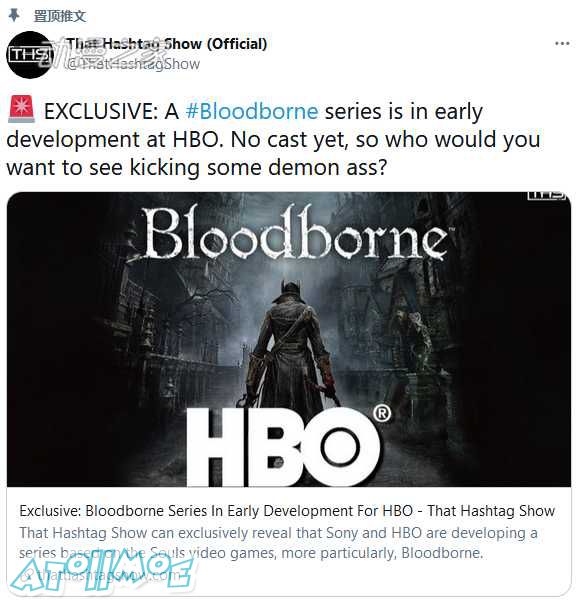Open the THS profile avatar
The width and height of the screenshot is (582, 607).
[x=29, y=55]
